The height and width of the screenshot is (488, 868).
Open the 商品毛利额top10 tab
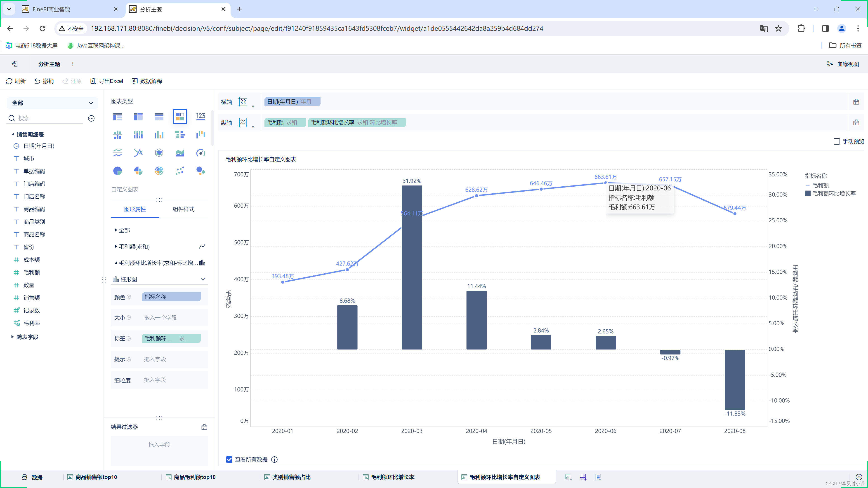pyautogui.click(x=190, y=477)
